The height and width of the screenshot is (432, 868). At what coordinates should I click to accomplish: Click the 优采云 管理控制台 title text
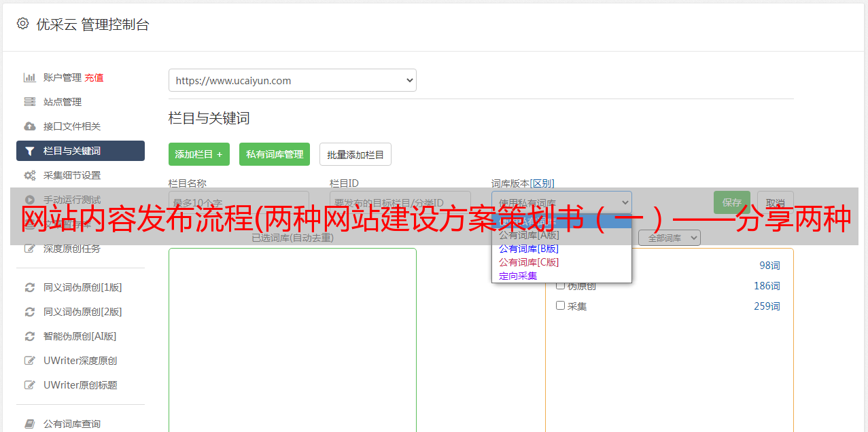tap(92, 24)
